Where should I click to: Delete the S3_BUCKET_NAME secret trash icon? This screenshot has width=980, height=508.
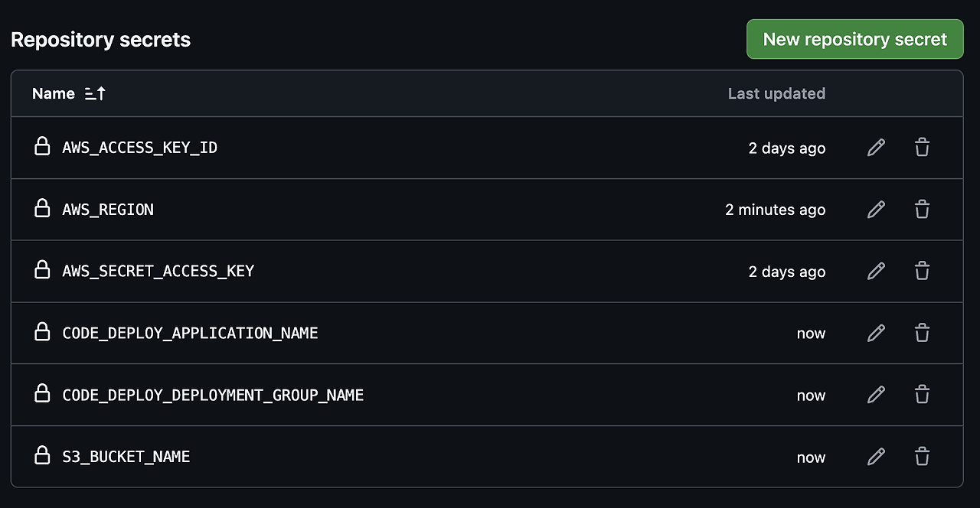(922, 457)
